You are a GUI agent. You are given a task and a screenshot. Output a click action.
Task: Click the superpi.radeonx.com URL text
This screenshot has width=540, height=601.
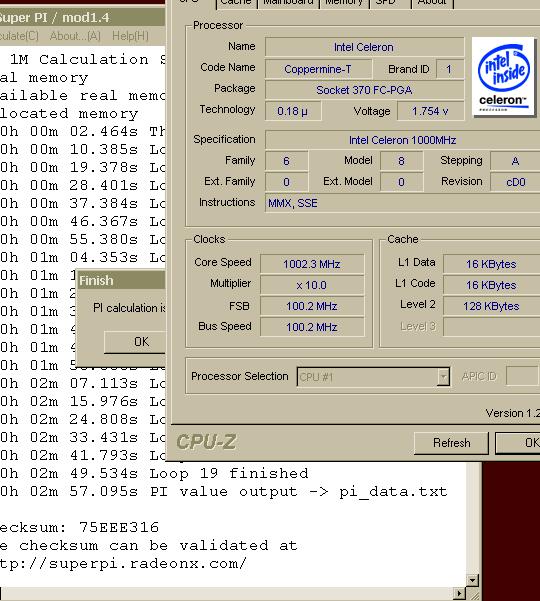click(123, 564)
